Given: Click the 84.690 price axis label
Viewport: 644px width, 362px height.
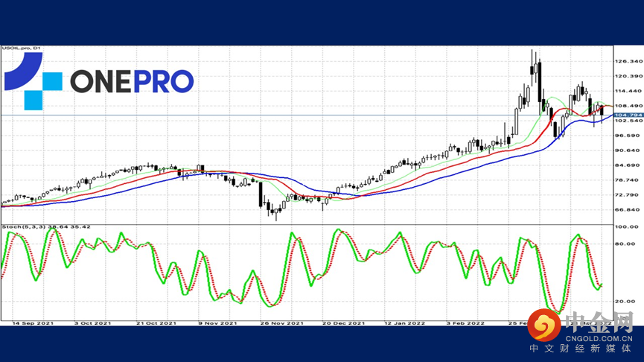Looking at the screenshot, I should pyautogui.click(x=627, y=165).
